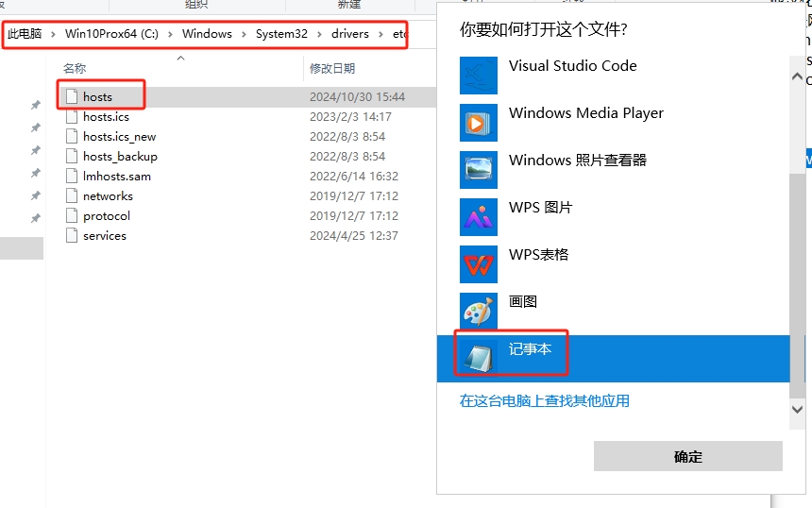This screenshot has width=812, height=508.
Task: Click the 修改日期 column header
Action: coord(332,68)
